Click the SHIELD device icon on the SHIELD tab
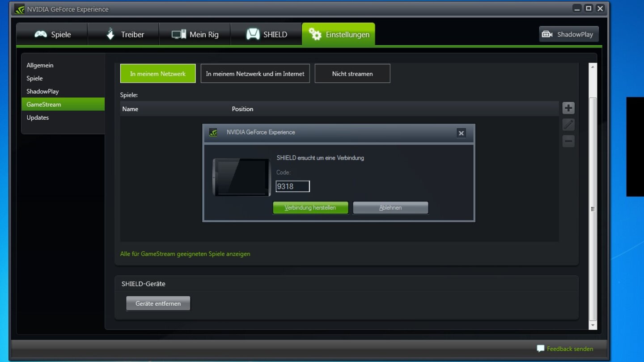644x362 pixels. point(253,34)
